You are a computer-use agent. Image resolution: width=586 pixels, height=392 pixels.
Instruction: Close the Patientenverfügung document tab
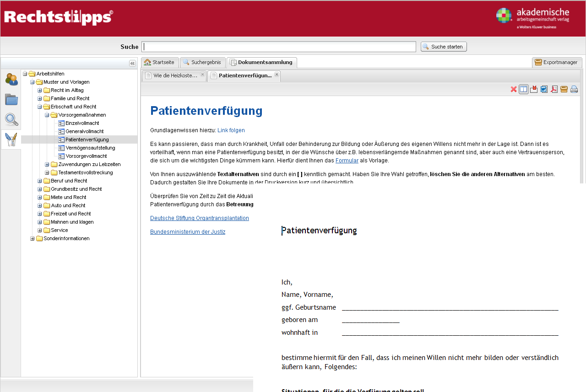(x=277, y=75)
